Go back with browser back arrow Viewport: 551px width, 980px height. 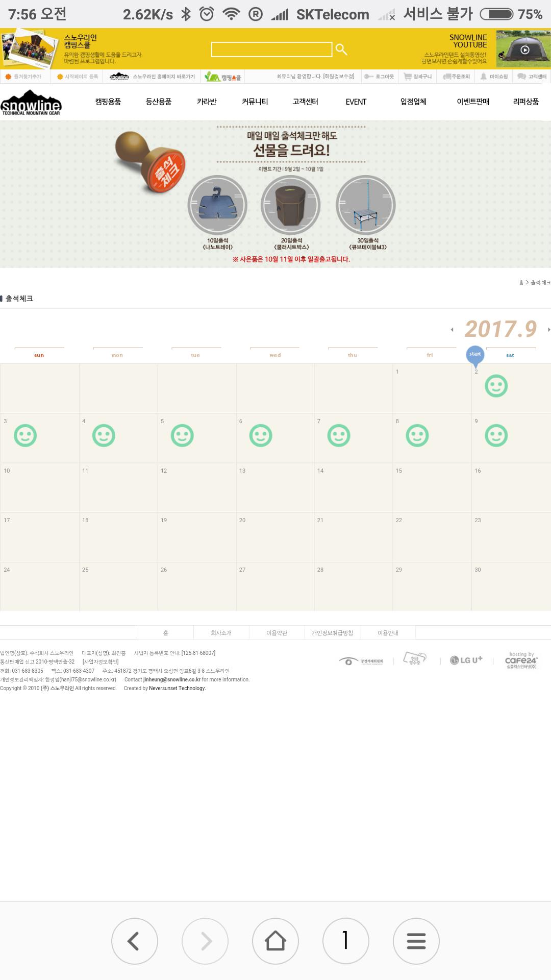coord(134,941)
